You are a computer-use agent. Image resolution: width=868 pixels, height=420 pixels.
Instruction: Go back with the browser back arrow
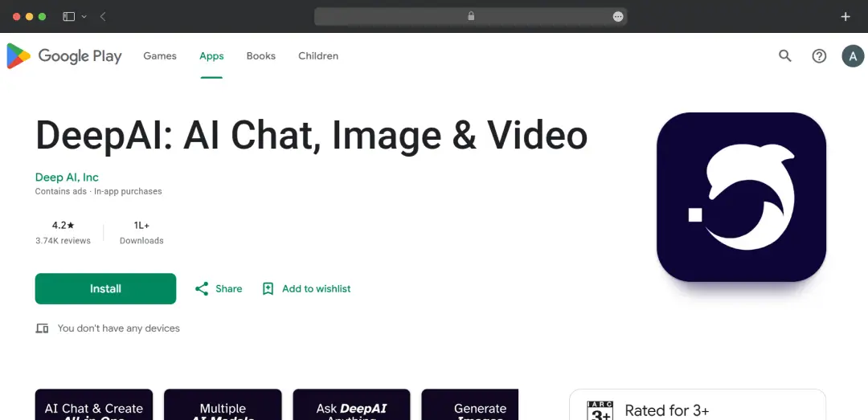coord(103,17)
